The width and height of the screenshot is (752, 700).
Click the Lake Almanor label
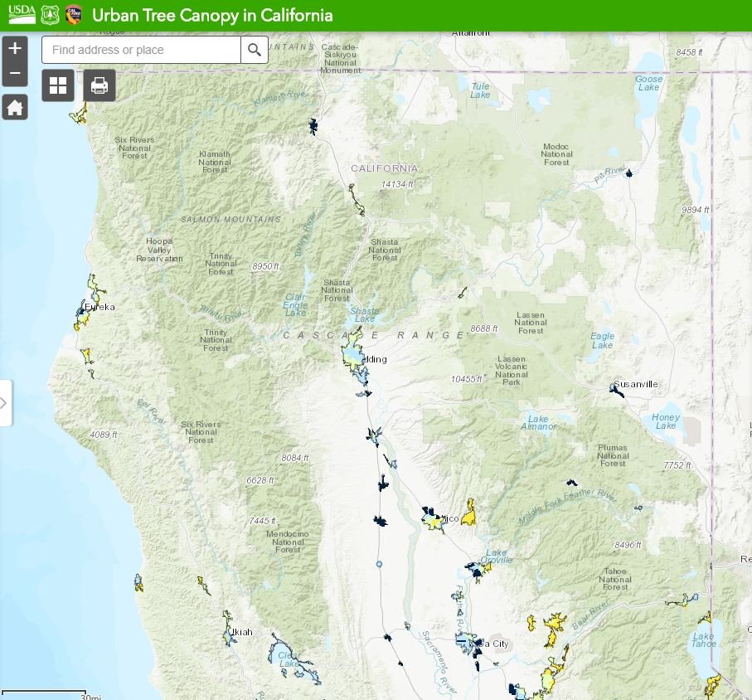point(539,423)
